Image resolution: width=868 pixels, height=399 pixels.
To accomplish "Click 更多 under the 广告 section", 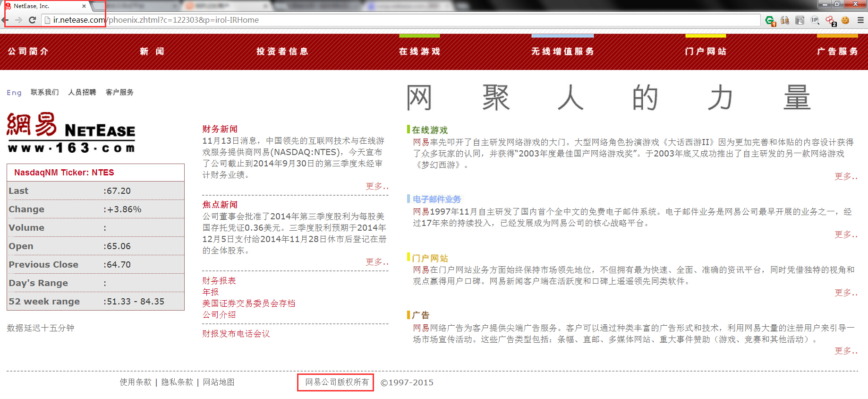I will 846,351.
